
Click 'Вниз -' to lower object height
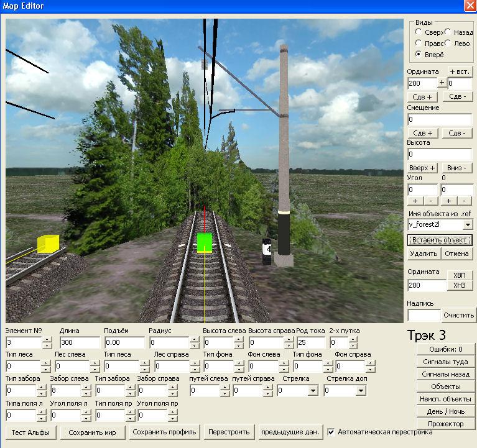click(458, 168)
